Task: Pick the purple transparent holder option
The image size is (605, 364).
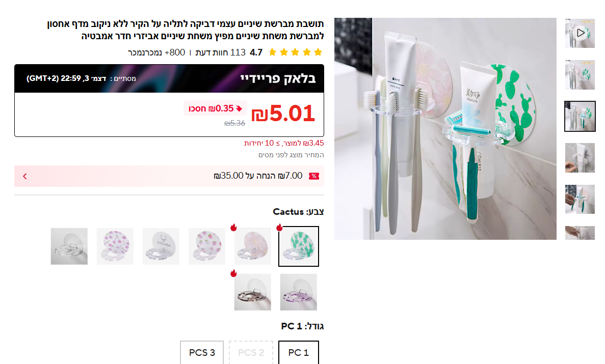Action: pos(299,292)
